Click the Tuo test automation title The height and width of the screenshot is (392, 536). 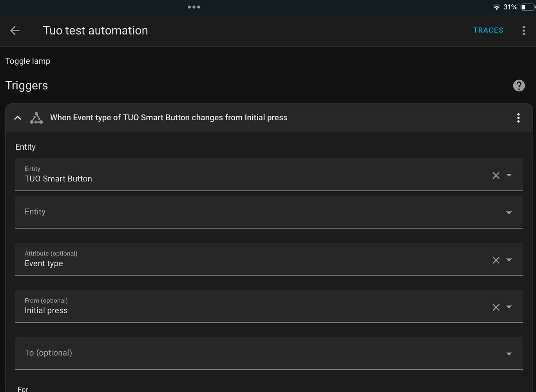[x=95, y=30]
